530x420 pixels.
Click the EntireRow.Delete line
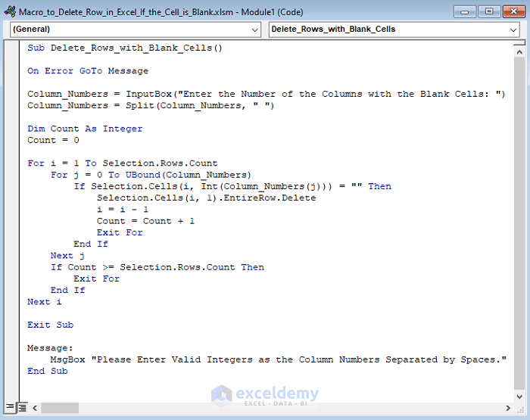point(206,198)
